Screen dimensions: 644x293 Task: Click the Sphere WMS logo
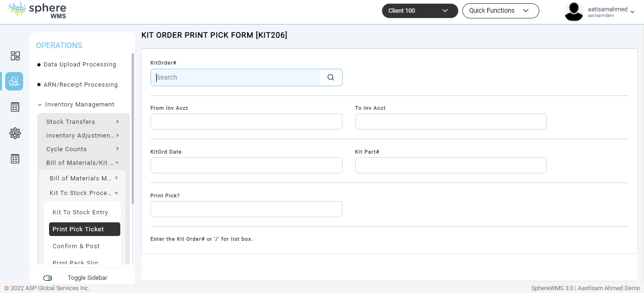38,10
